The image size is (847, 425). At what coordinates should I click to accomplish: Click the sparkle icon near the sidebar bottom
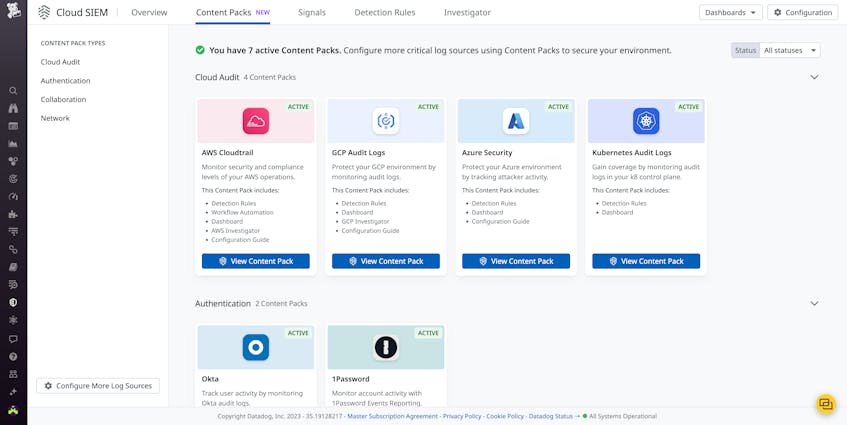point(13,392)
